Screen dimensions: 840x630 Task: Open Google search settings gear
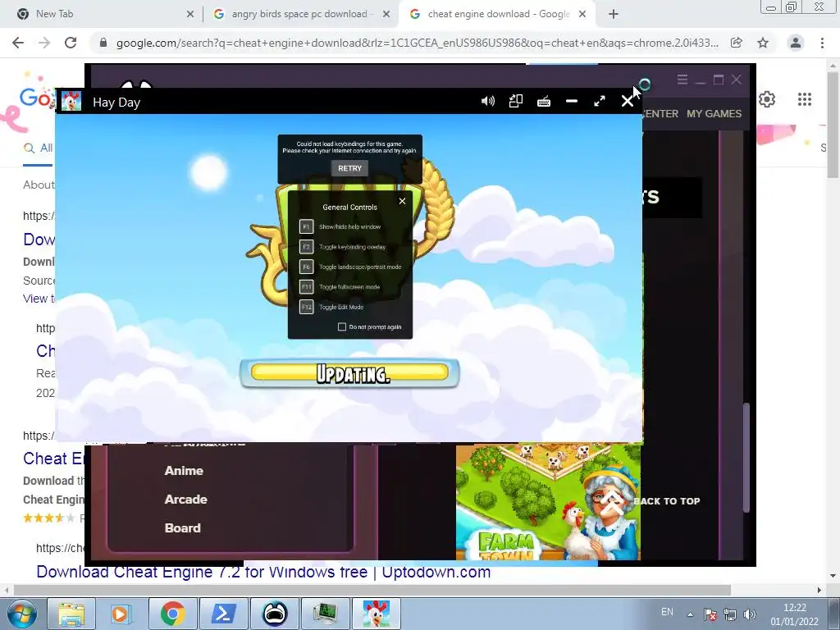pyautogui.click(x=767, y=99)
